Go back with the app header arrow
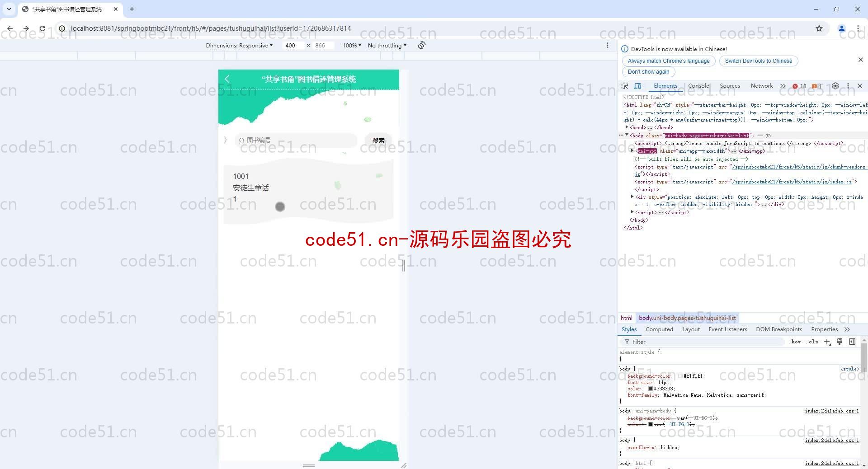Viewport: 868px width, 469px height. click(x=227, y=79)
